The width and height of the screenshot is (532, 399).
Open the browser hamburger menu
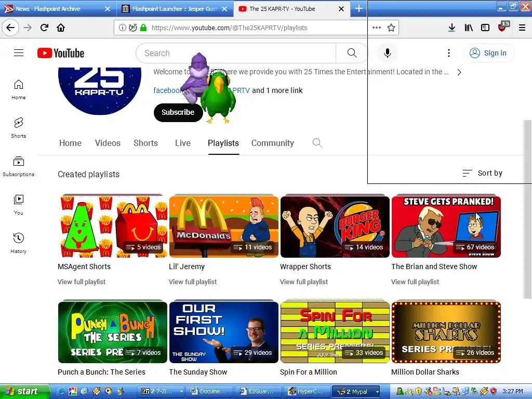click(522, 28)
